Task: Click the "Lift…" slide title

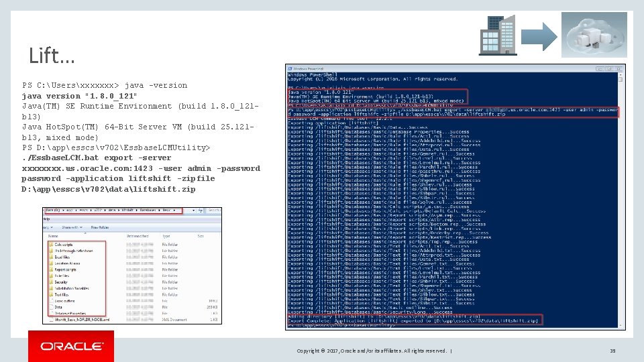Action: coord(52,56)
